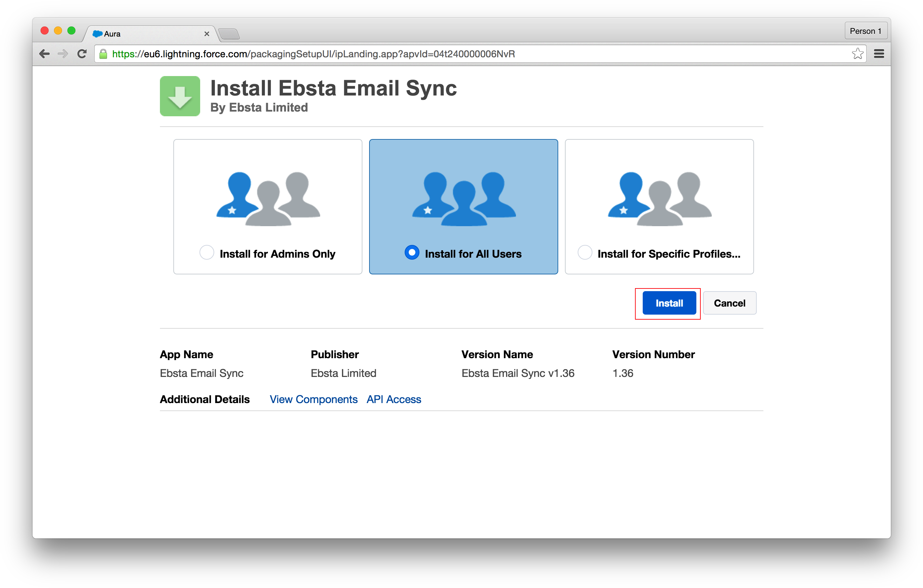Screen dimensions: 923x588
Task: Click the browser back arrow
Action: click(45, 54)
